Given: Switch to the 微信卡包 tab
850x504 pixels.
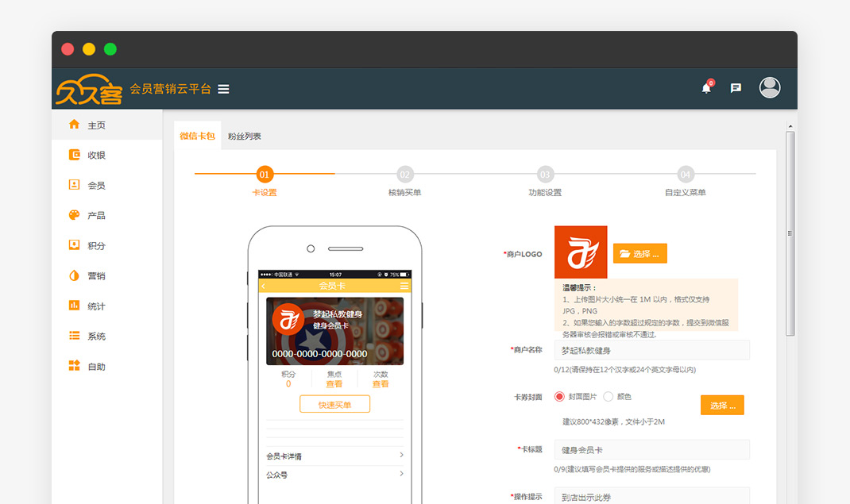Looking at the screenshot, I should 197,137.
